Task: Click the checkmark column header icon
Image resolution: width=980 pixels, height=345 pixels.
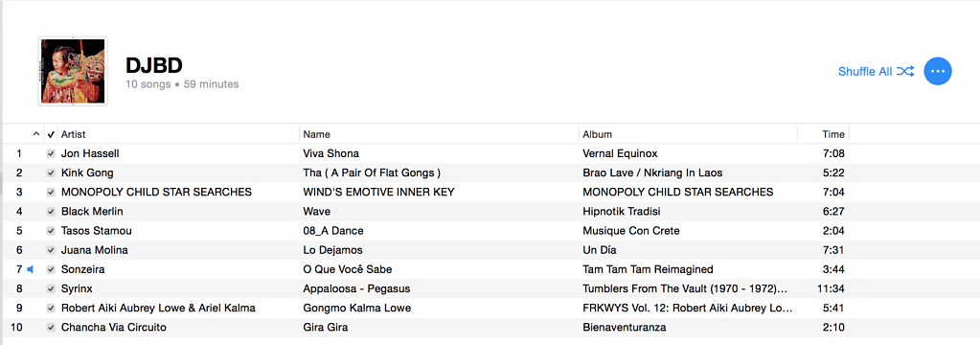Action: tap(51, 134)
